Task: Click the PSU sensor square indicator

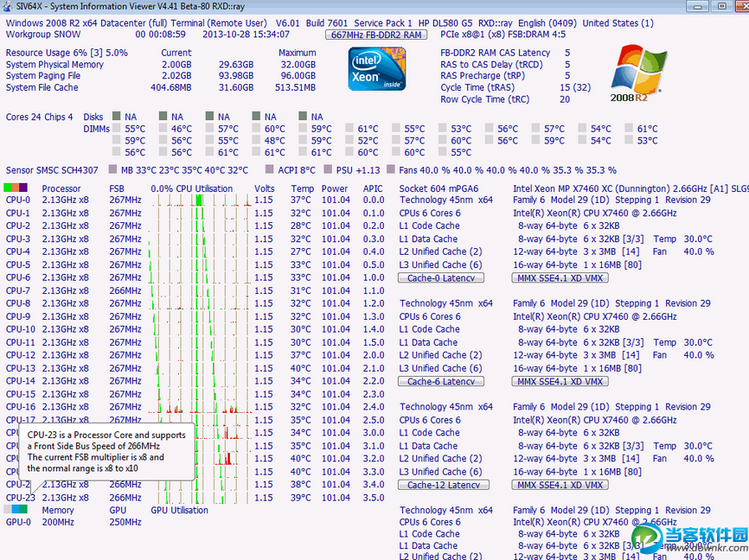Action: (x=326, y=170)
